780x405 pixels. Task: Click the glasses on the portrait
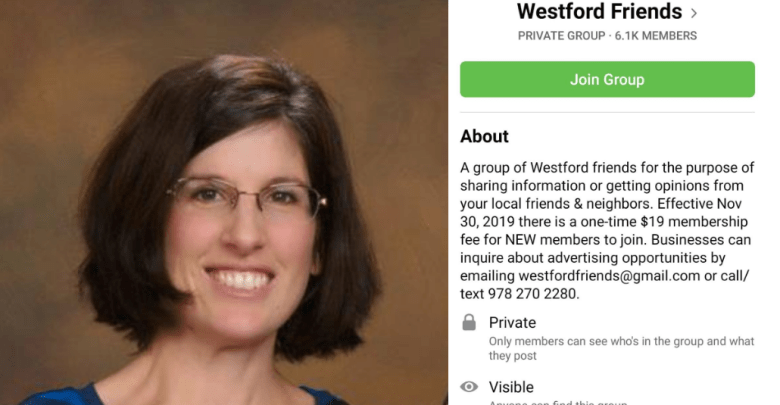[x=246, y=196]
